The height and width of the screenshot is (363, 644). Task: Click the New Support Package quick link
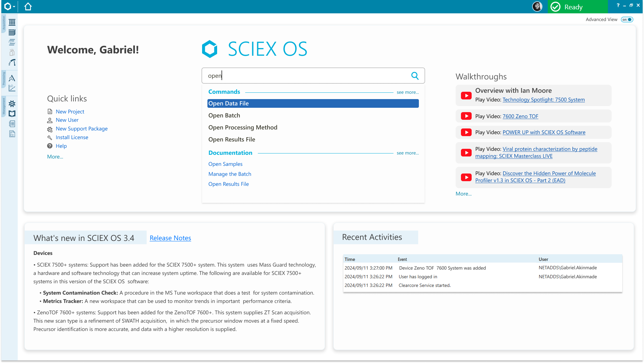tap(82, 129)
